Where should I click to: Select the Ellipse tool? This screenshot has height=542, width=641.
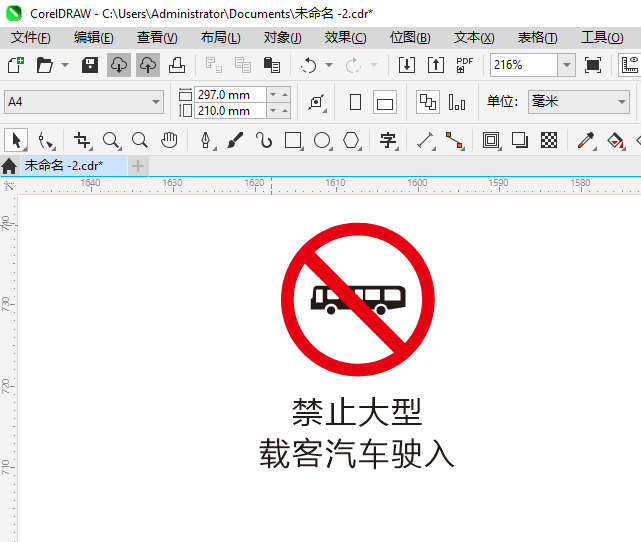(x=322, y=140)
